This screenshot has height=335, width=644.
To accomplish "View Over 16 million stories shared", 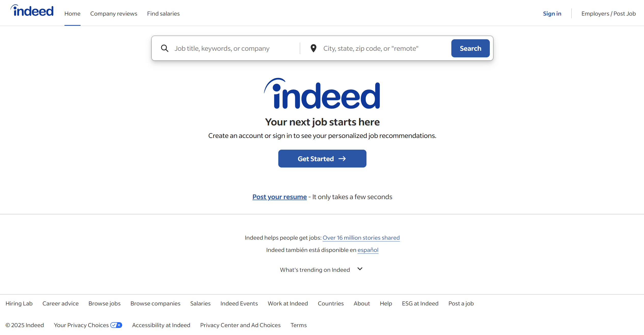I will [x=361, y=238].
